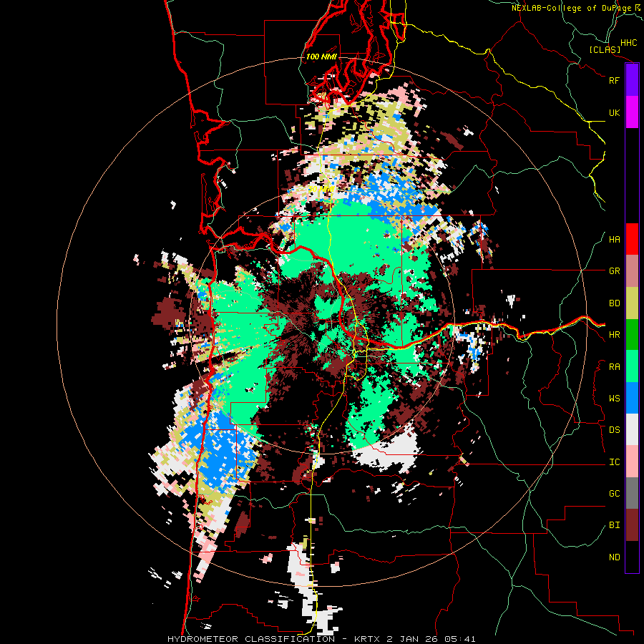Click the BI legend label
Screen dimensions: 644x644
click(614, 525)
